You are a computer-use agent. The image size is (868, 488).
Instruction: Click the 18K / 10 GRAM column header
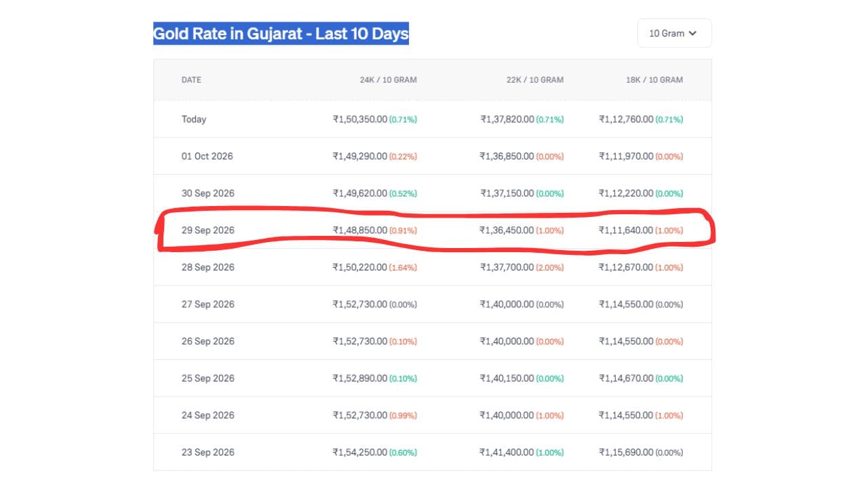[654, 80]
